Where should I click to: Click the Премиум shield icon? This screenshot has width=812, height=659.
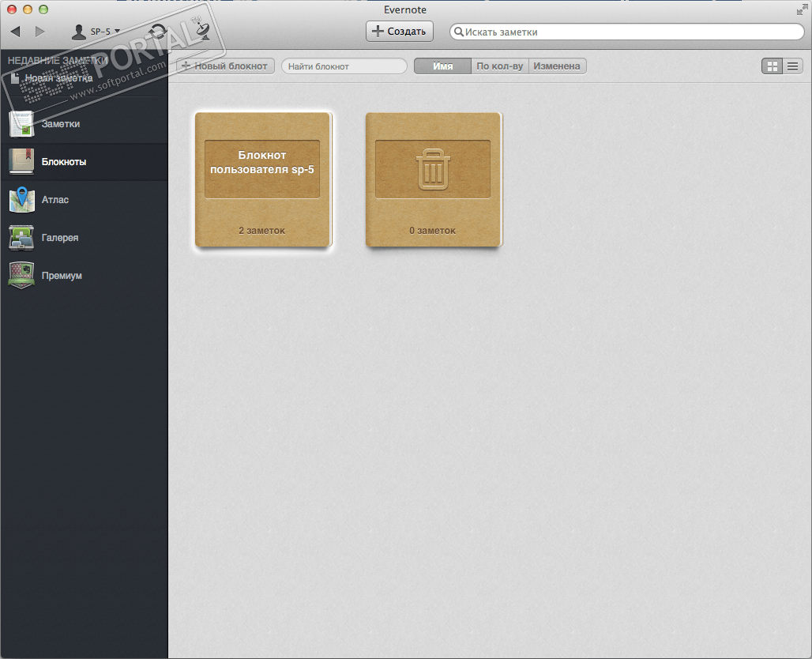click(x=22, y=275)
